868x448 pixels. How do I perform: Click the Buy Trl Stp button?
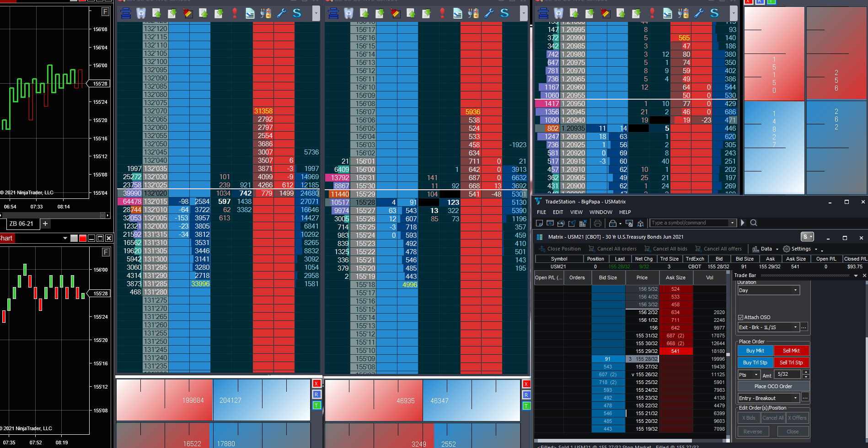pyautogui.click(x=755, y=363)
